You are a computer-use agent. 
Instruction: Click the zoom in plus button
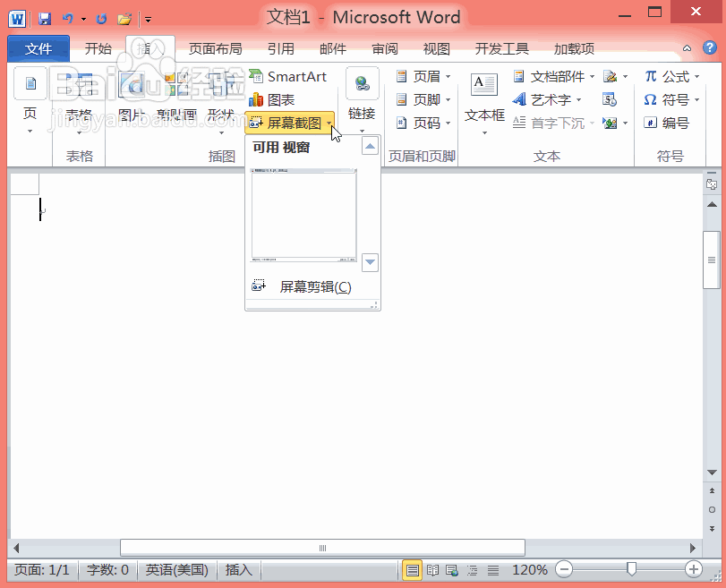(x=693, y=569)
